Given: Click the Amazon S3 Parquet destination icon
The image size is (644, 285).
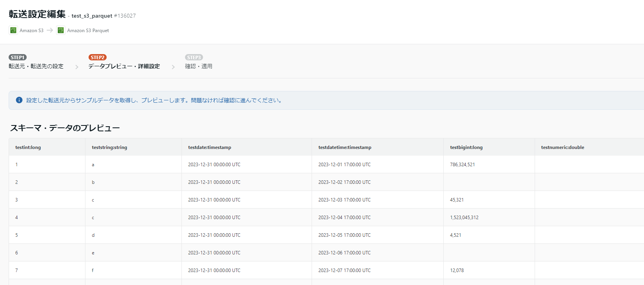Looking at the screenshot, I should [x=61, y=30].
